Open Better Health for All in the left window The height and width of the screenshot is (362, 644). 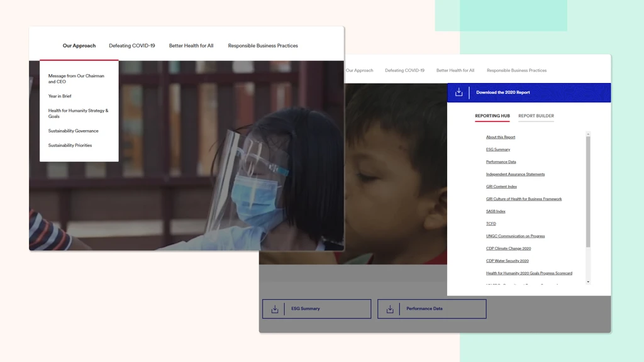(191, 46)
